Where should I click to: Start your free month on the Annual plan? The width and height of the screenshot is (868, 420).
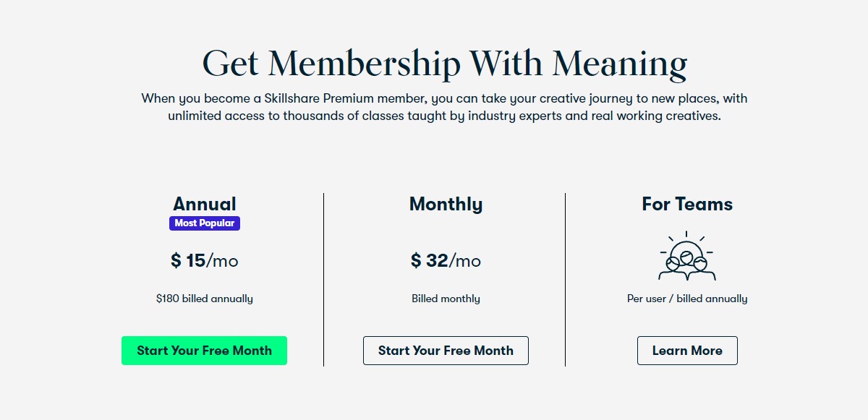[x=205, y=350]
